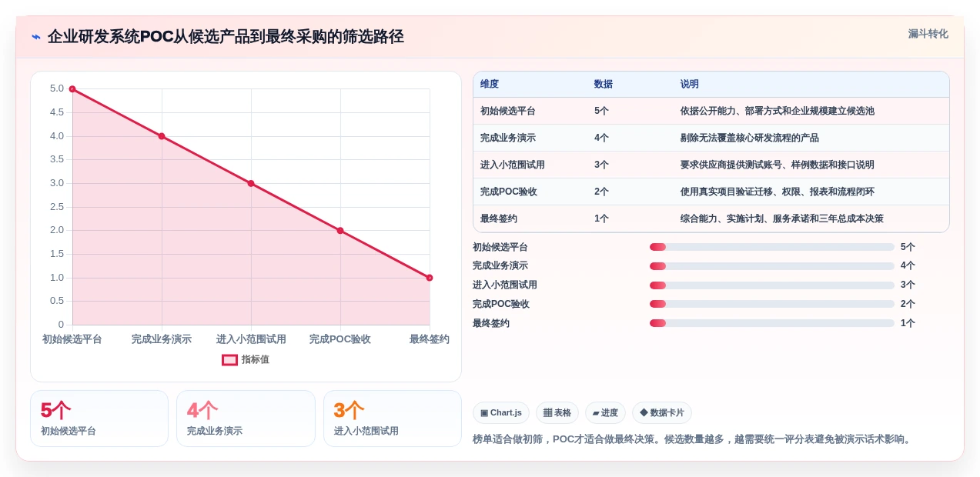Click the 3个 table cell
Screen dimensions: 980x477
coord(601,165)
